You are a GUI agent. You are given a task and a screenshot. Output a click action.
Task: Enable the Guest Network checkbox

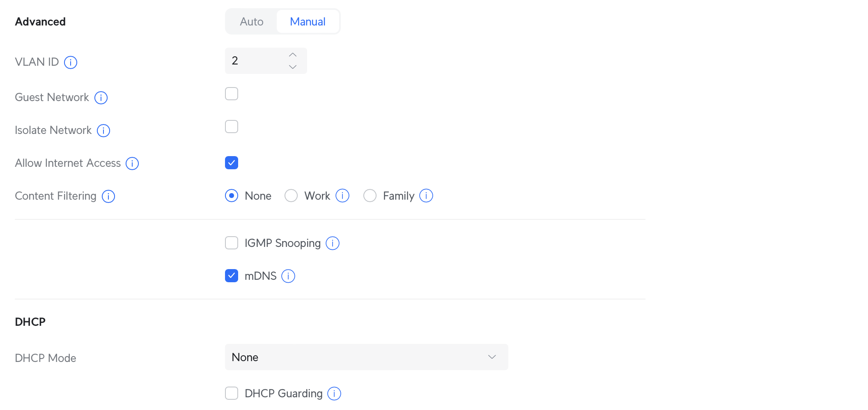[x=232, y=94]
